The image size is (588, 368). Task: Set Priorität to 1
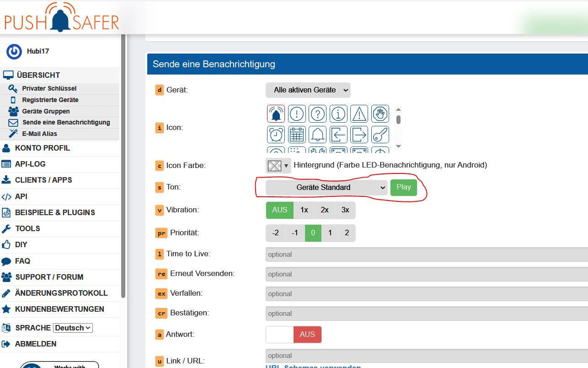(330, 233)
